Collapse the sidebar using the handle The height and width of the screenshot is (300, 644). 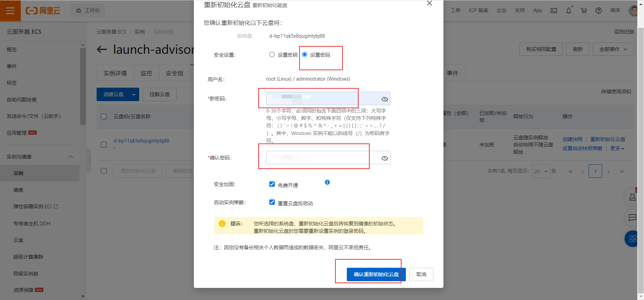pos(89,160)
